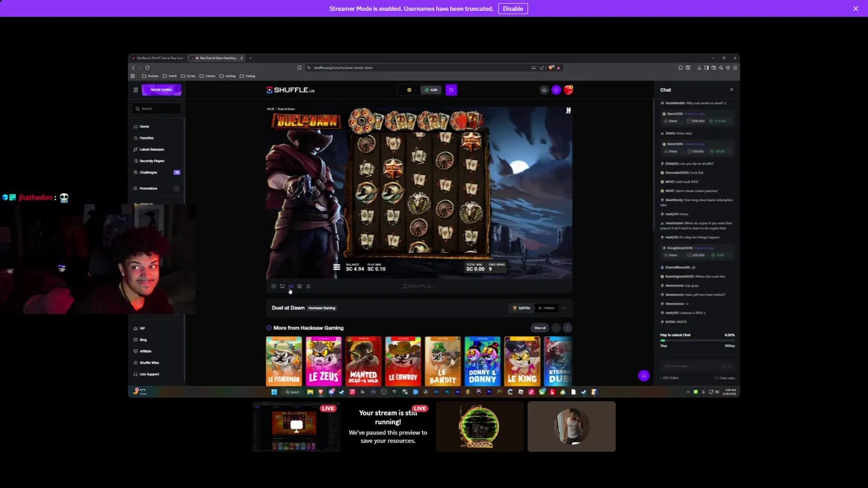The height and width of the screenshot is (488, 868).
Task: Click the purple Social Casino button
Action: (x=161, y=89)
